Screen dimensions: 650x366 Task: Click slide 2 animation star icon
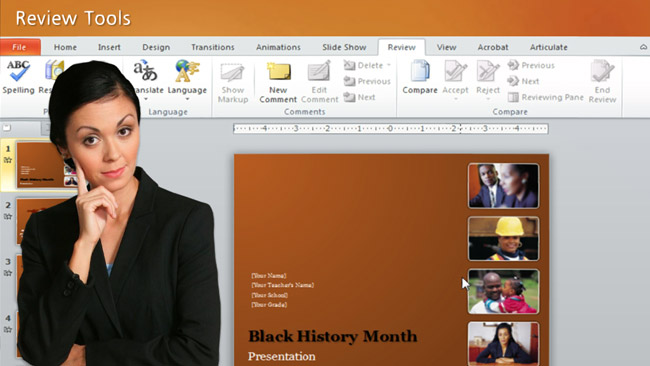coord(8,216)
